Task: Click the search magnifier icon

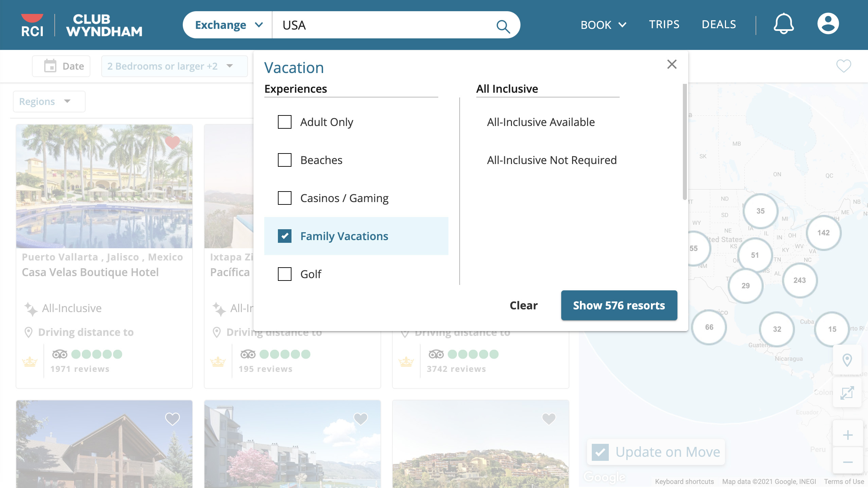Action: pos(503,26)
